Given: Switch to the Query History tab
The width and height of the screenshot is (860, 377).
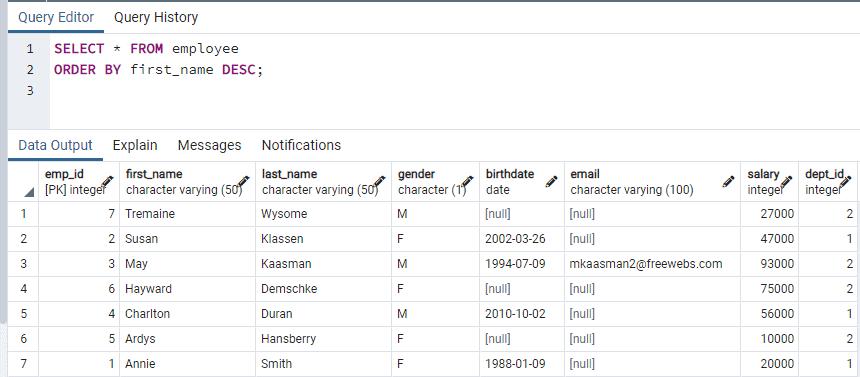Looking at the screenshot, I should pyautogui.click(x=156, y=18).
